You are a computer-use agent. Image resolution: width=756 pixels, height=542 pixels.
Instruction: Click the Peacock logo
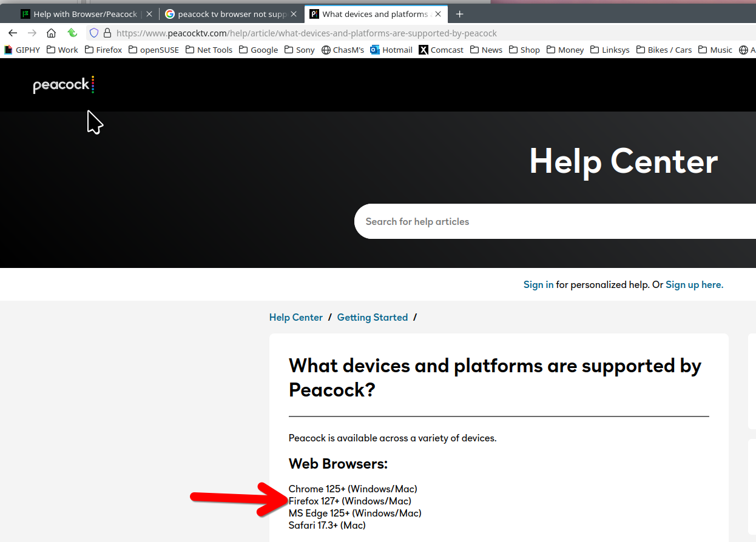pos(64,85)
